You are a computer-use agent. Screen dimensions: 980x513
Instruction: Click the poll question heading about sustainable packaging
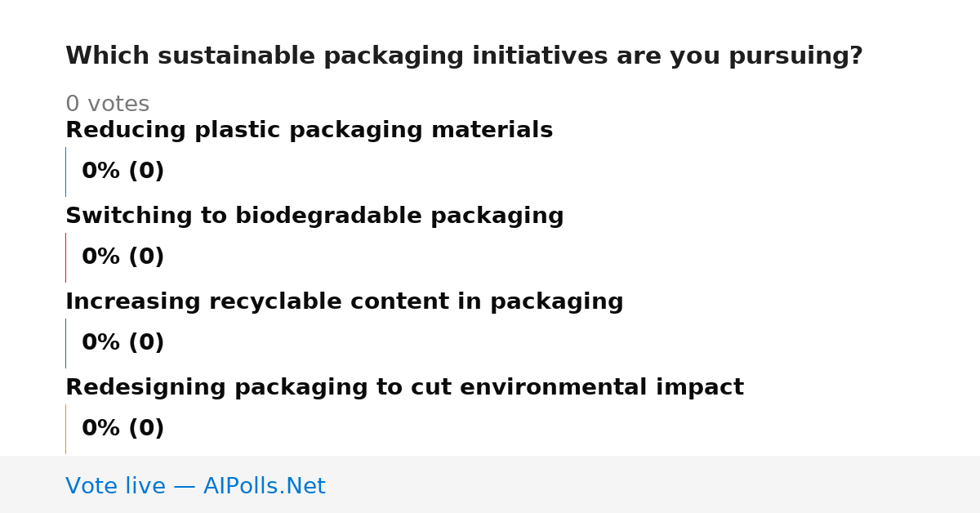coord(464,56)
